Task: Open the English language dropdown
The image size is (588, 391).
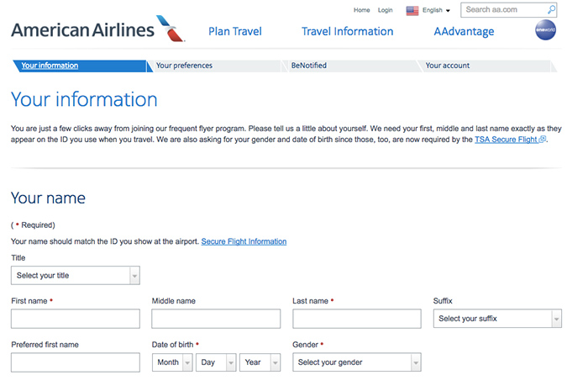Action: [437, 11]
